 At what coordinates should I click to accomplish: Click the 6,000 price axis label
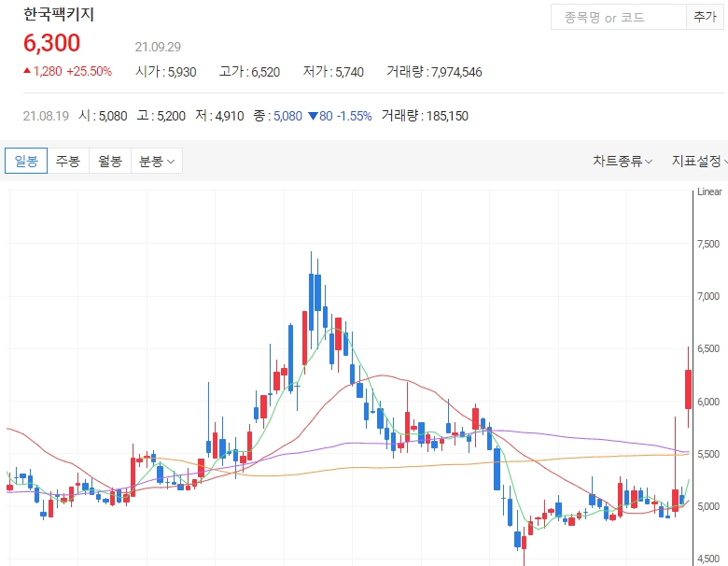point(708,402)
